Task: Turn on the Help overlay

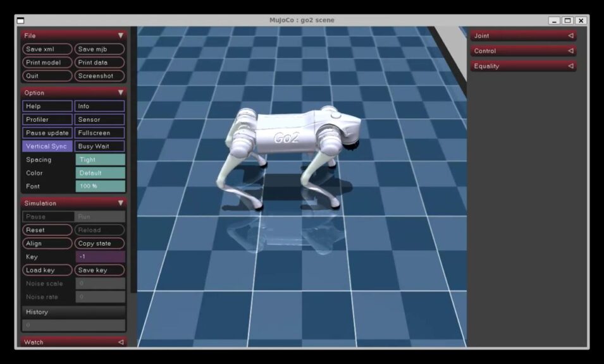Action: pyautogui.click(x=47, y=106)
